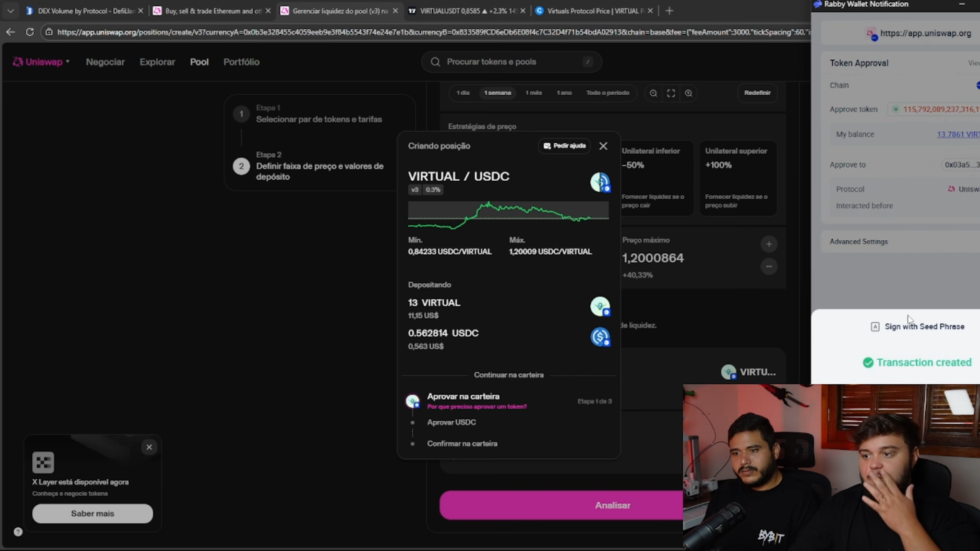The image size is (980, 551).
Task: Open the Explorar menu
Action: coord(157,62)
